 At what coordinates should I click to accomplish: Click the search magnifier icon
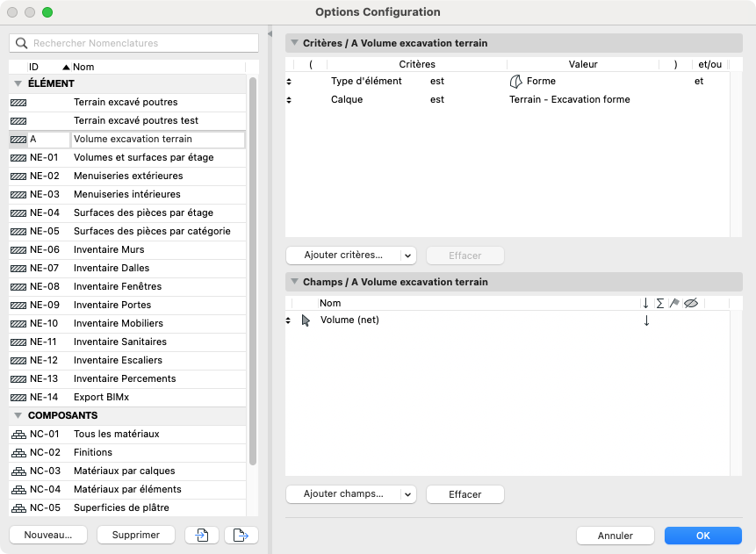(x=21, y=43)
